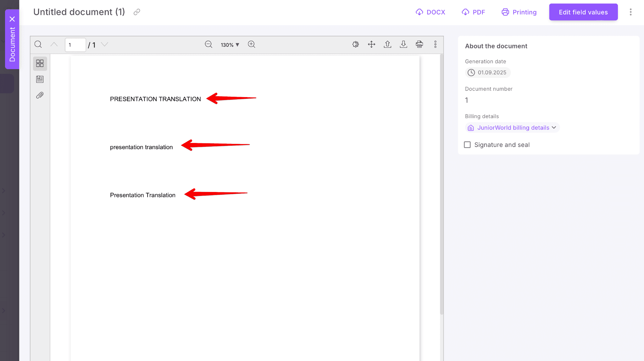Image resolution: width=644 pixels, height=361 pixels.
Task: Click the page number input field
Action: (x=75, y=45)
